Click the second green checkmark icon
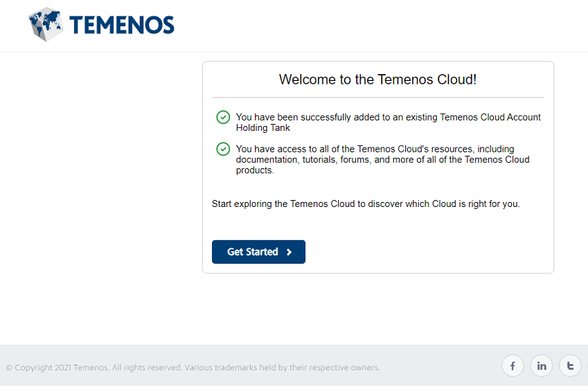This screenshot has width=588, height=389. tap(223, 149)
